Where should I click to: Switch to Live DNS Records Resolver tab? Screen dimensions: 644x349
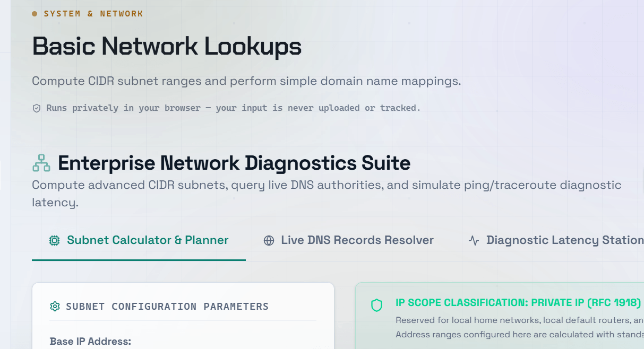pos(349,240)
